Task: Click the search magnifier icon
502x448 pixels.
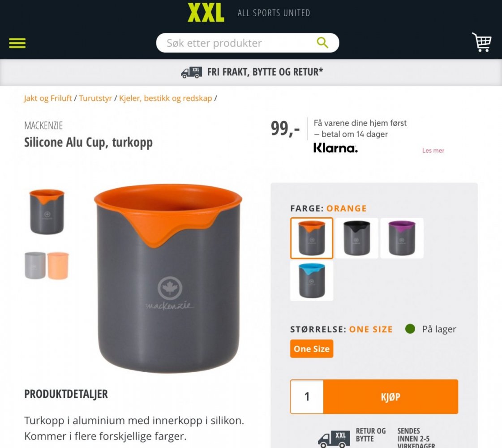Action: tap(322, 43)
